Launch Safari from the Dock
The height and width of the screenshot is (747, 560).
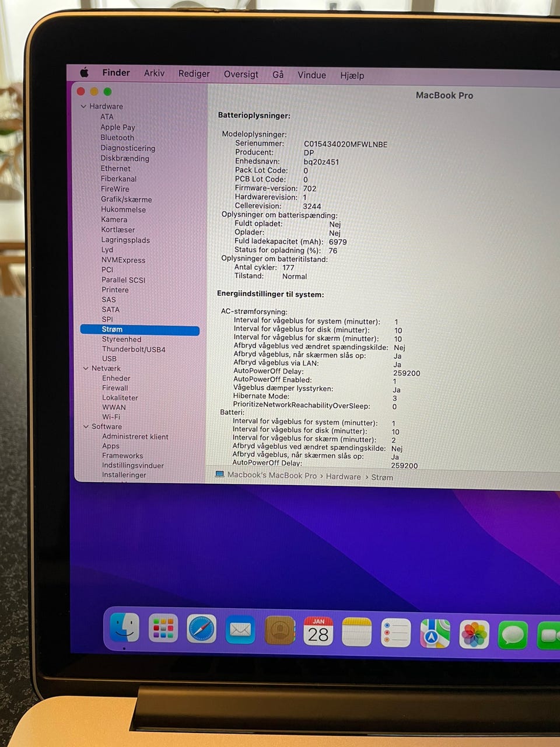coord(202,630)
